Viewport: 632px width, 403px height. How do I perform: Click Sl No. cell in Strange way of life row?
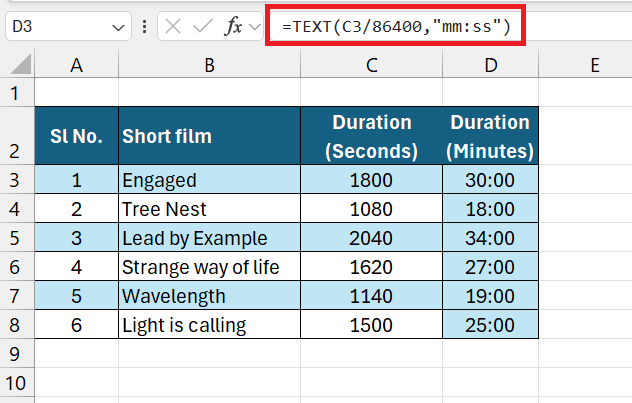(77, 267)
